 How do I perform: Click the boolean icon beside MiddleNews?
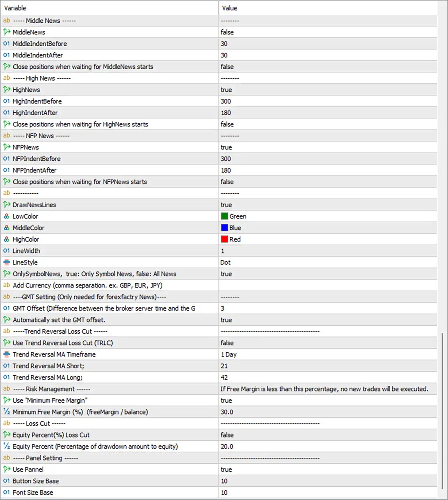pos(7,32)
